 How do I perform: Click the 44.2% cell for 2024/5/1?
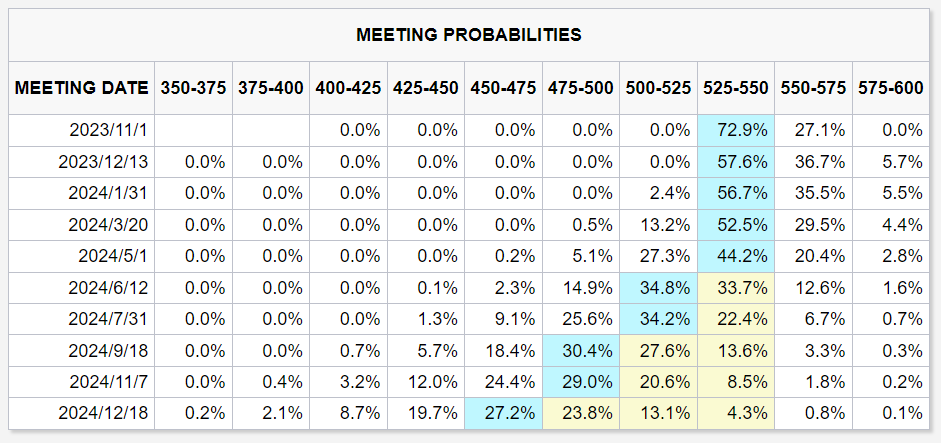pyautogui.click(x=735, y=255)
